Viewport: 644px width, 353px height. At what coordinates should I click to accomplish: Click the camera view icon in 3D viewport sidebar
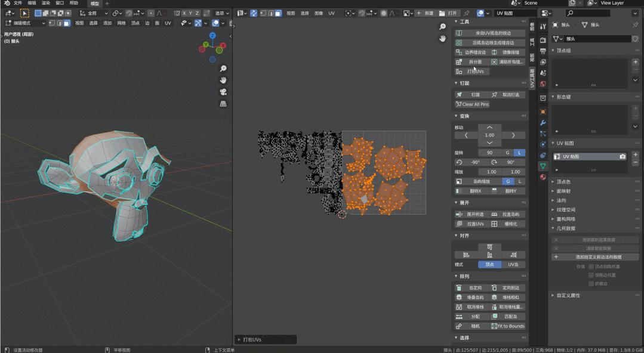(x=223, y=92)
